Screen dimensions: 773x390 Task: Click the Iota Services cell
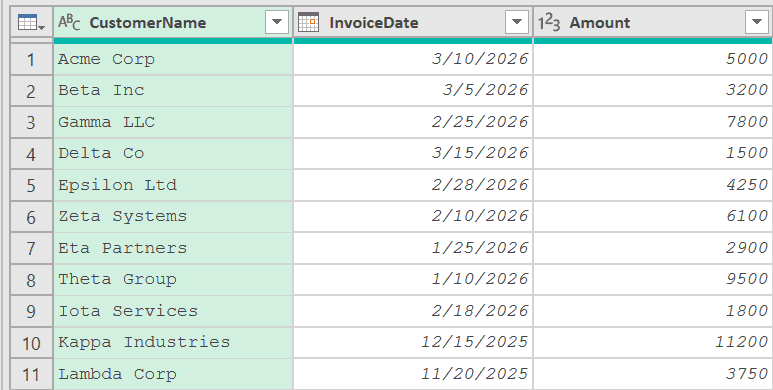coord(173,312)
